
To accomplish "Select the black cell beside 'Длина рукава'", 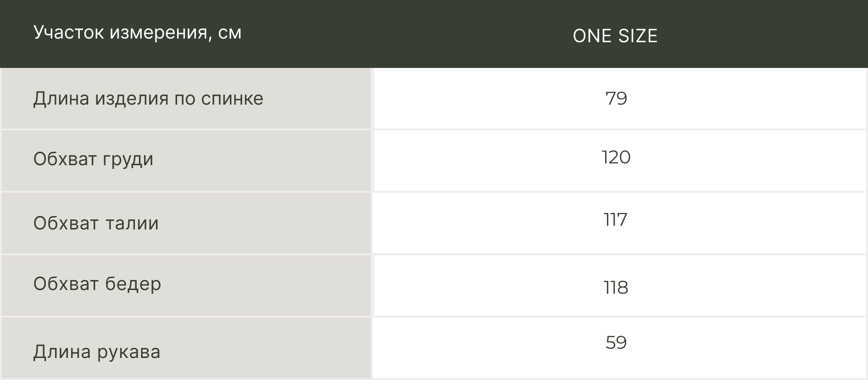I will [734, 353].
